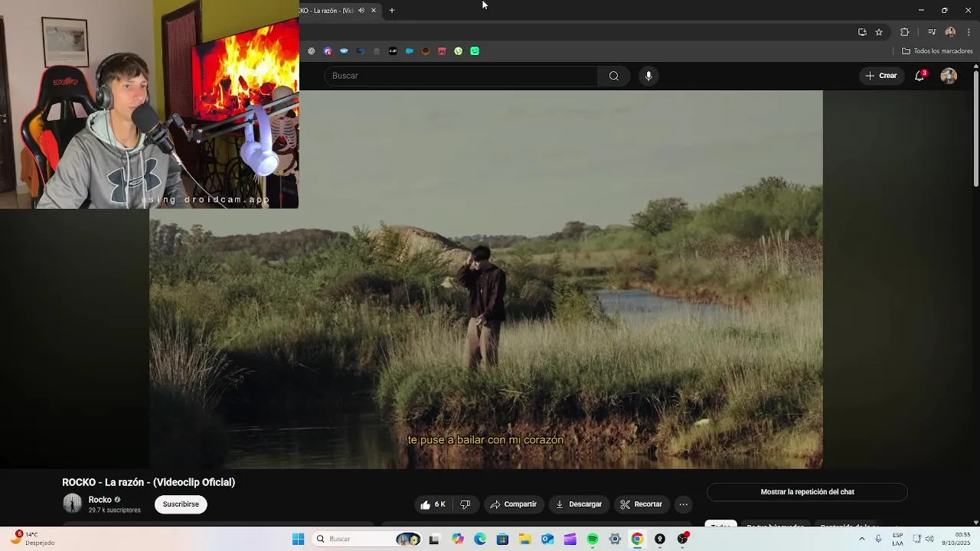
Task: Bookmark this page with star icon
Action: click(x=879, y=32)
